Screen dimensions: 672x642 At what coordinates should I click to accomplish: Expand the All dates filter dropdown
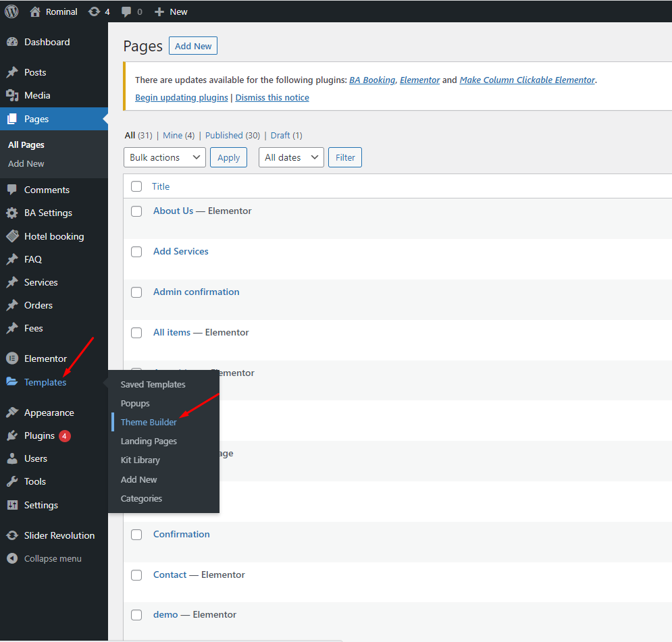(x=291, y=157)
